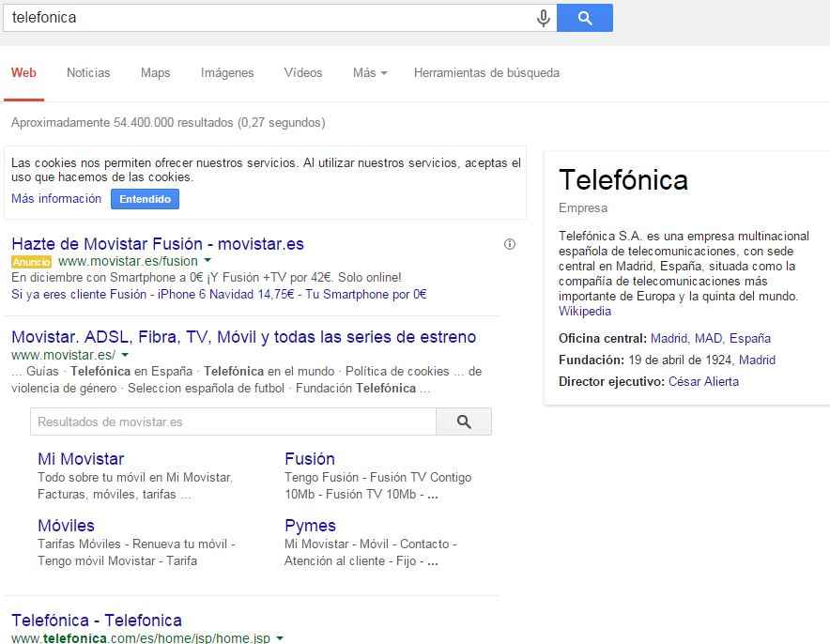Click the yellow Anuncio label
This screenshot has height=644, width=830.
click(x=31, y=262)
